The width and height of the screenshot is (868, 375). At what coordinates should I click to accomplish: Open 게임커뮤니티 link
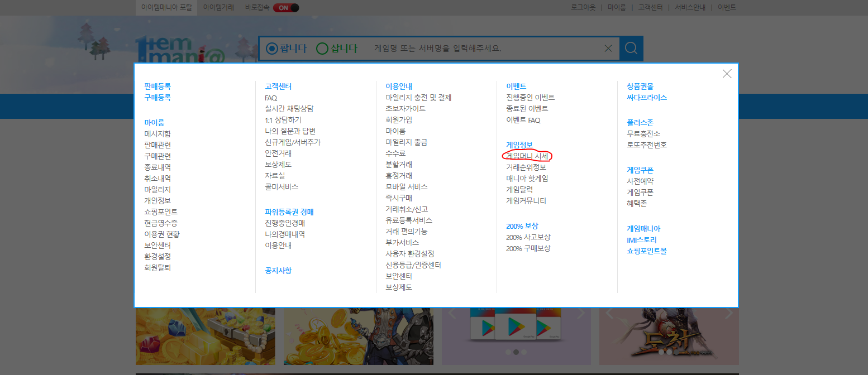click(x=526, y=201)
